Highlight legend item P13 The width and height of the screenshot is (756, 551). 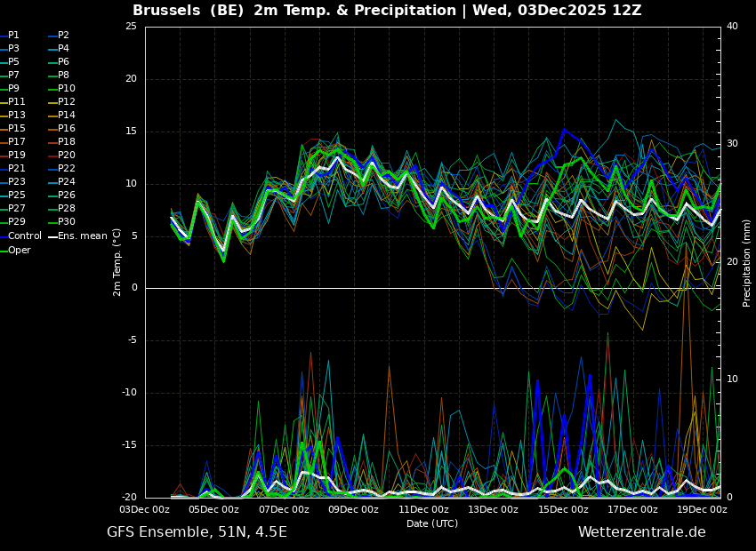tap(12, 116)
